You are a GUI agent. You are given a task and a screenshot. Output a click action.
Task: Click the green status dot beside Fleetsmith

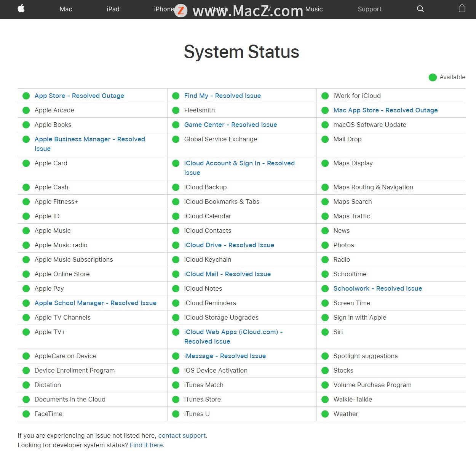click(x=176, y=110)
